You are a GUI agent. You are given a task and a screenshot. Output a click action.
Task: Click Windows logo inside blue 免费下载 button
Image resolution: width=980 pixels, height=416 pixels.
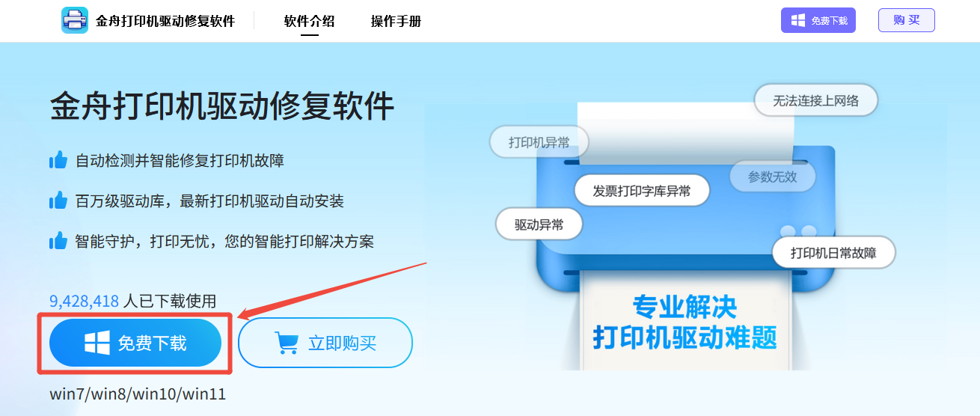click(x=97, y=343)
